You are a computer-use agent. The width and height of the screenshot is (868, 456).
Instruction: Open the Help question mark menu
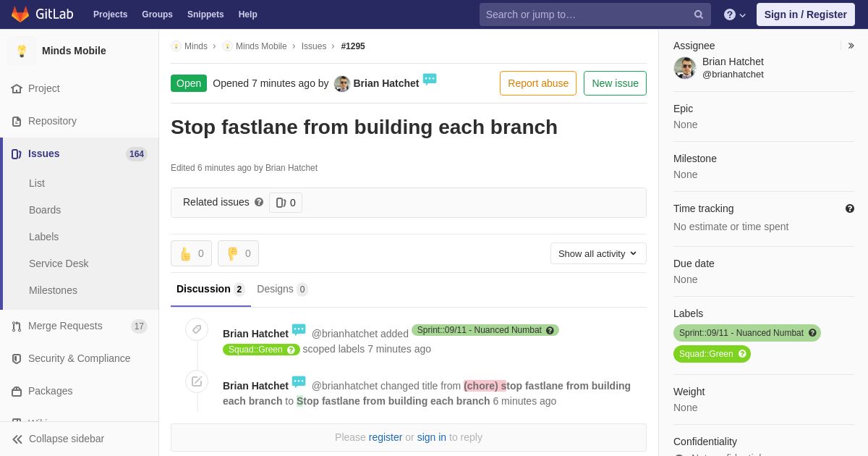735,14
